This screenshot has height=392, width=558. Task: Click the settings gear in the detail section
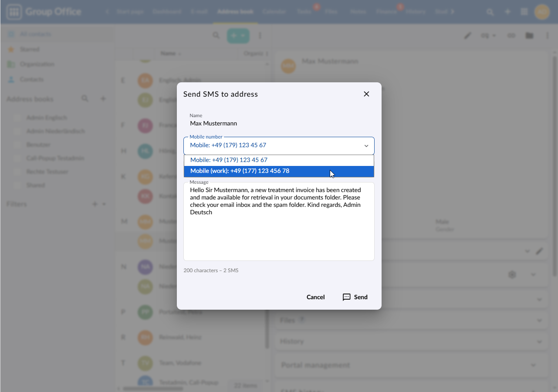point(512,275)
